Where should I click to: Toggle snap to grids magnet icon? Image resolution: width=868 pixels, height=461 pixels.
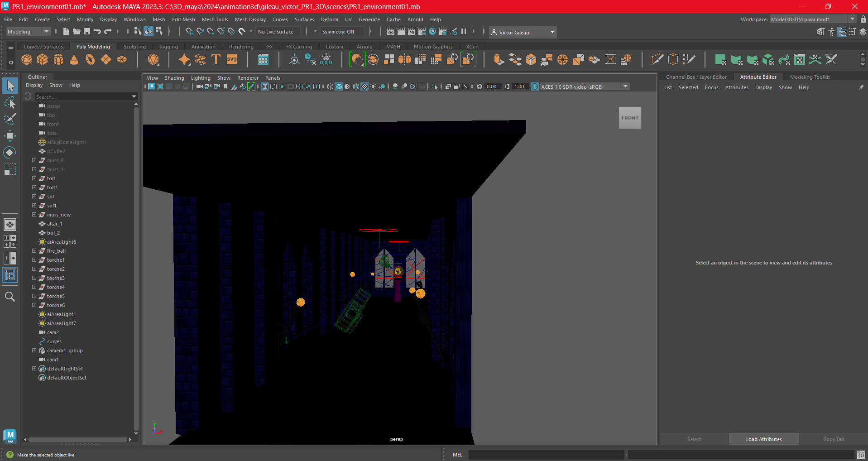(189, 31)
